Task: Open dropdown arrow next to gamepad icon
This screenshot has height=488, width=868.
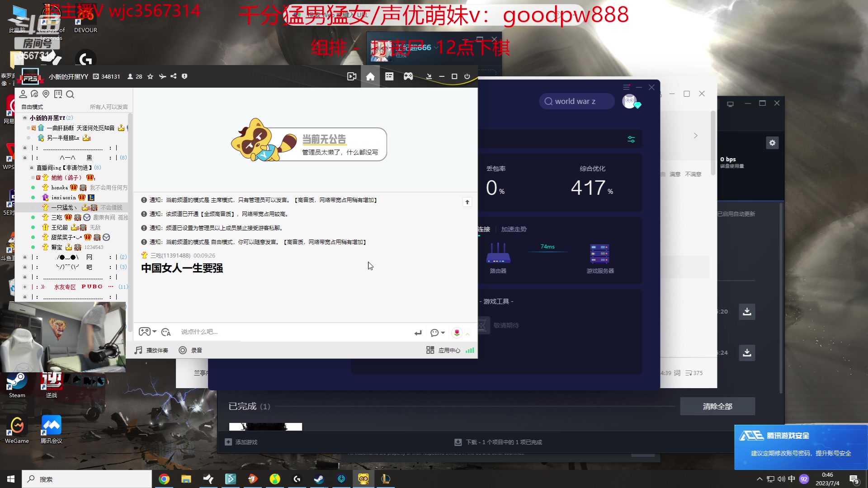Action: 155,332
